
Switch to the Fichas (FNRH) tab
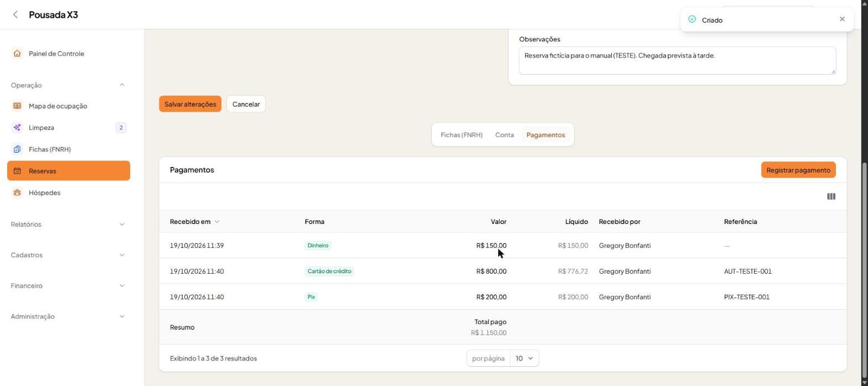click(462, 135)
